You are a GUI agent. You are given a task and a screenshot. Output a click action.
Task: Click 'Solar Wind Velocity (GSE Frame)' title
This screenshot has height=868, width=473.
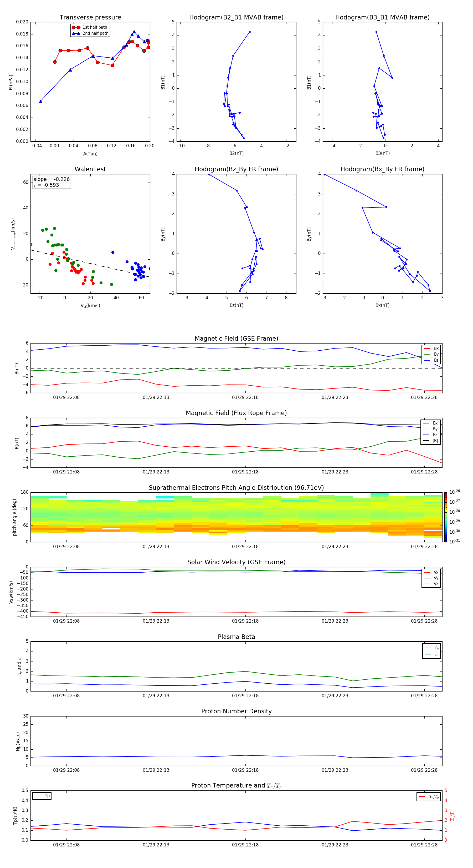pyautogui.click(x=236, y=562)
